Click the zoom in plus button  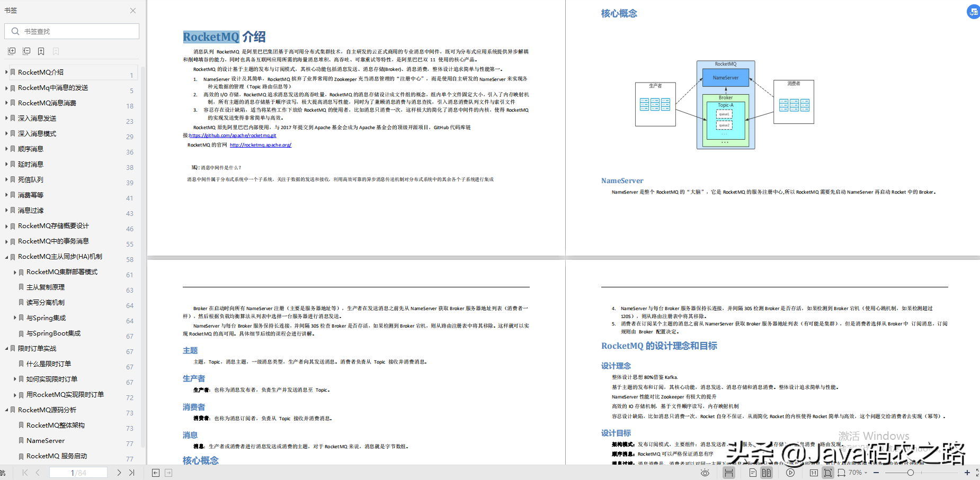click(967, 473)
